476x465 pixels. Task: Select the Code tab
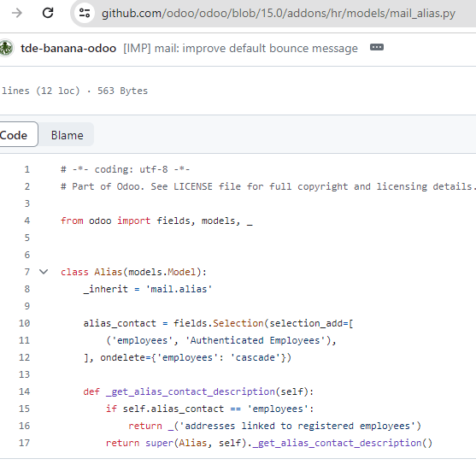(15, 135)
